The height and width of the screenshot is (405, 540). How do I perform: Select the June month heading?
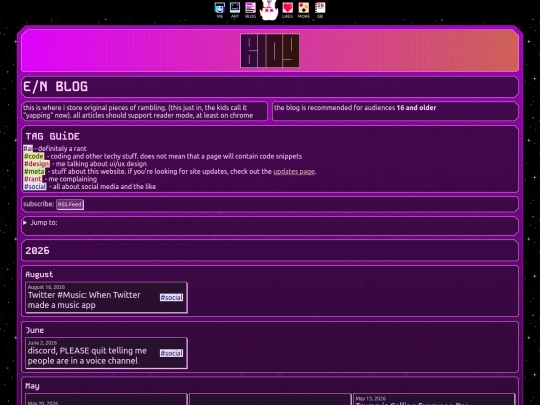(35, 330)
